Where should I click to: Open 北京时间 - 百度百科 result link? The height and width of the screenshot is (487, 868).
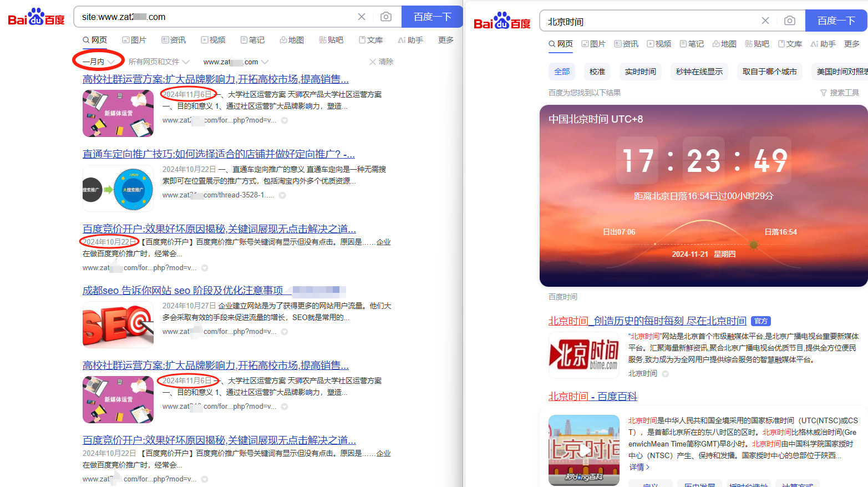click(x=593, y=396)
